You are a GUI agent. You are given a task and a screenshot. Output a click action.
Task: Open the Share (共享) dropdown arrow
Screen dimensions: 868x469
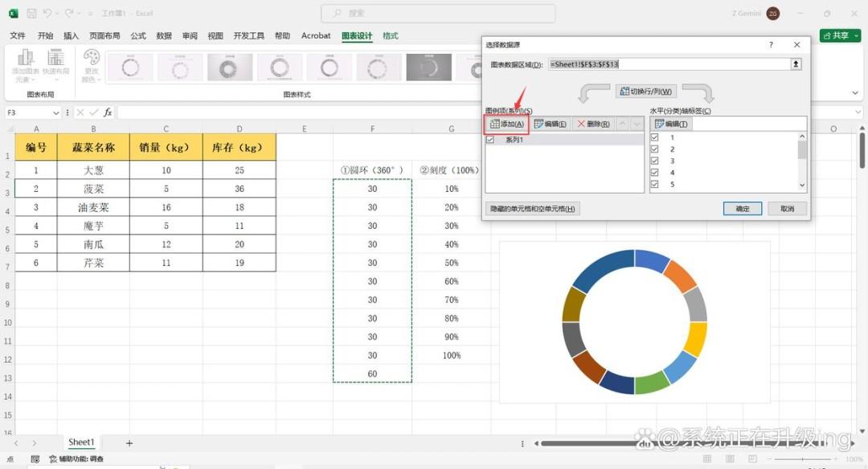coord(857,35)
